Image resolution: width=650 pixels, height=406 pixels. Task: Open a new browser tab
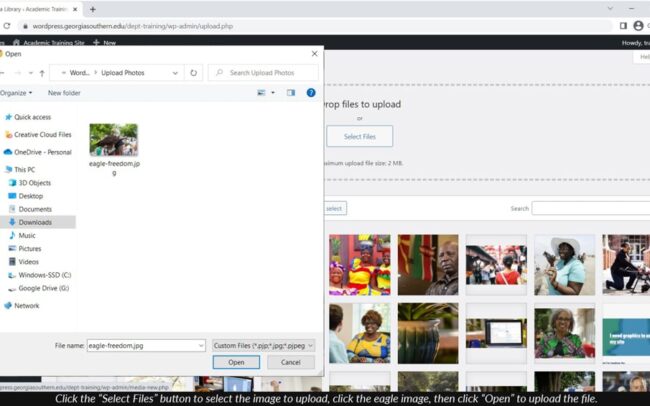point(92,9)
